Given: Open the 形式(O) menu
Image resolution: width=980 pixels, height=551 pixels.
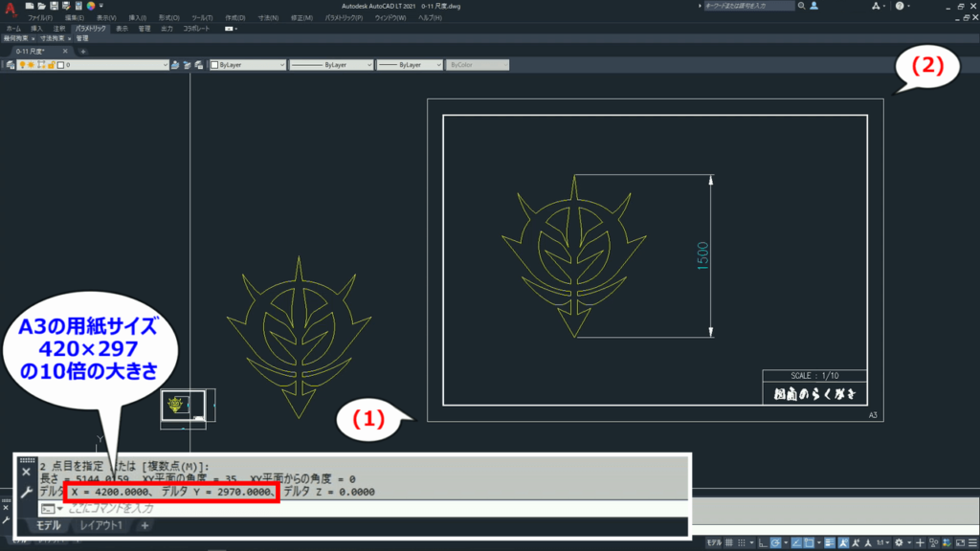Looking at the screenshot, I should point(168,18).
